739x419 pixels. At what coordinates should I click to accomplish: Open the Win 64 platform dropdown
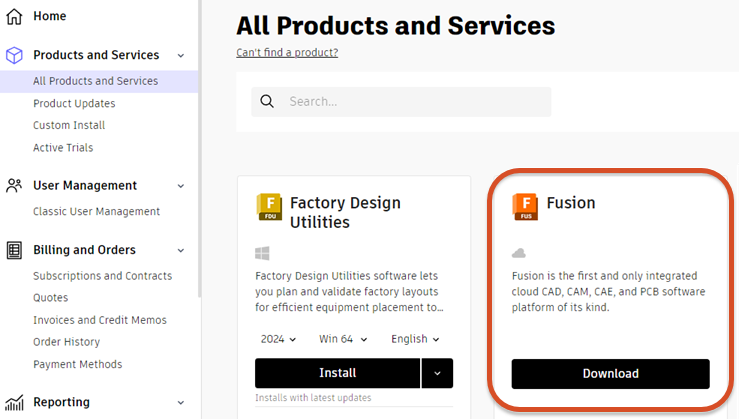point(343,339)
